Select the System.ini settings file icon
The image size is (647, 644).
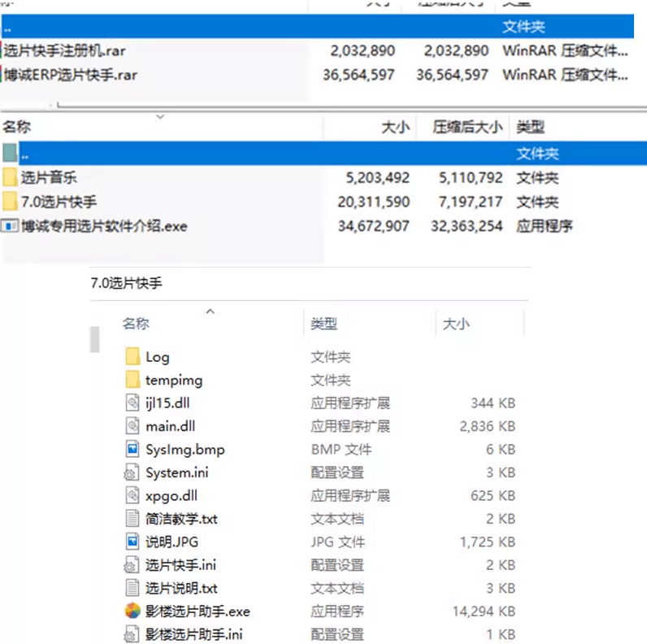(x=133, y=472)
